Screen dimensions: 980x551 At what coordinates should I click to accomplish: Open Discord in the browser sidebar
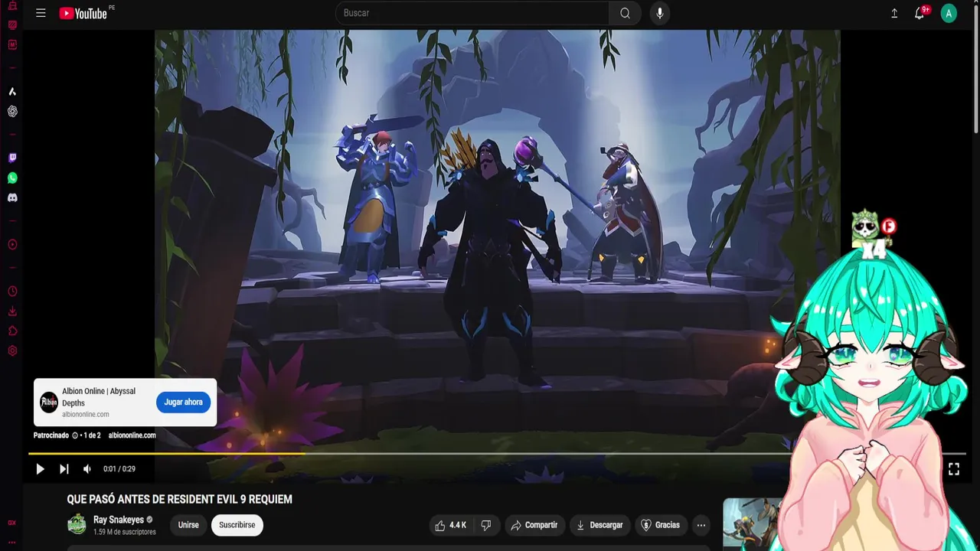tap(12, 197)
